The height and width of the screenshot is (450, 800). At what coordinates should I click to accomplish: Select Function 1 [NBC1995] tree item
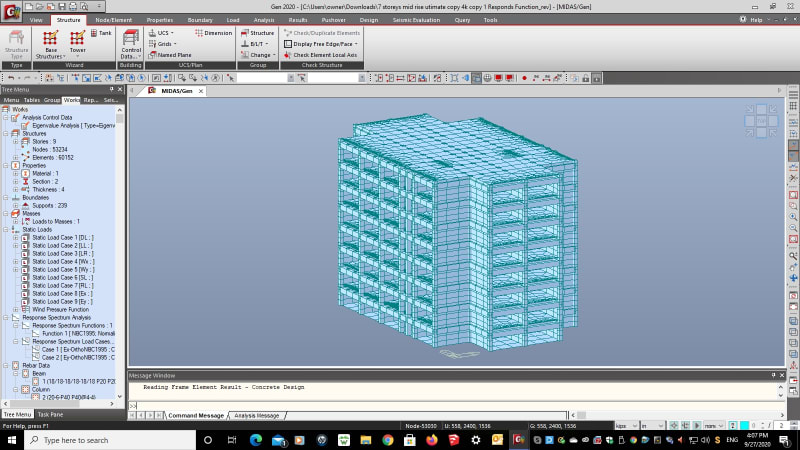click(x=78, y=334)
